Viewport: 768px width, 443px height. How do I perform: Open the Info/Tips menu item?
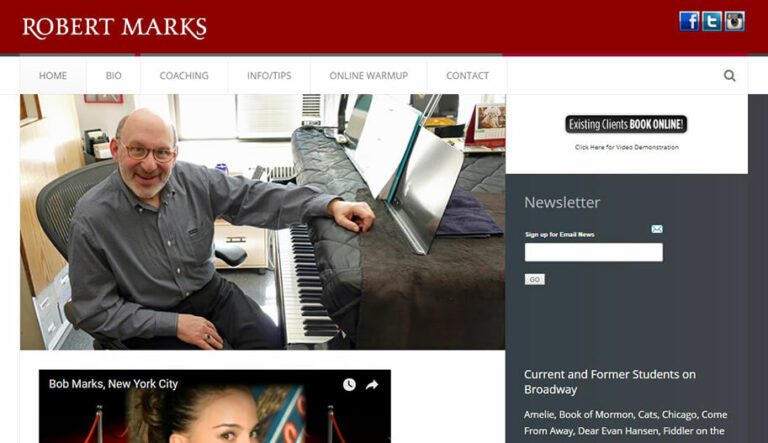pos(269,75)
